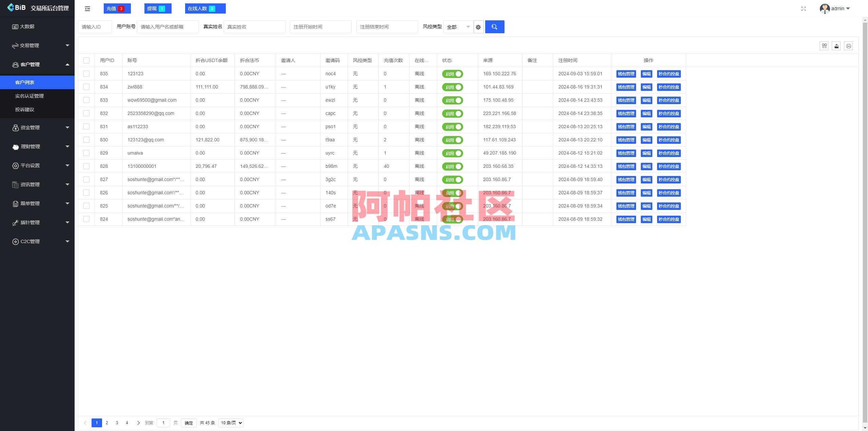The width and height of the screenshot is (868, 431).
Task: Open the column settings gear icon
Action: click(x=478, y=27)
